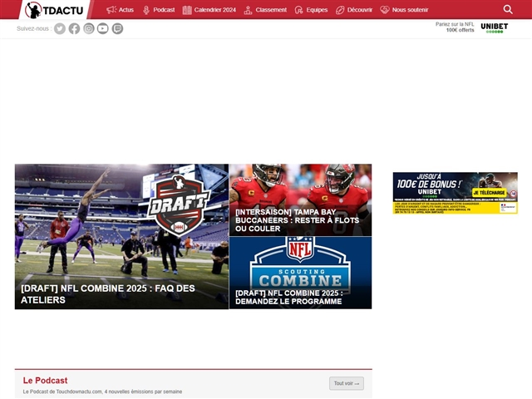Open the Twitter social icon
This screenshot has width=532, height=399.
(60, 29)
